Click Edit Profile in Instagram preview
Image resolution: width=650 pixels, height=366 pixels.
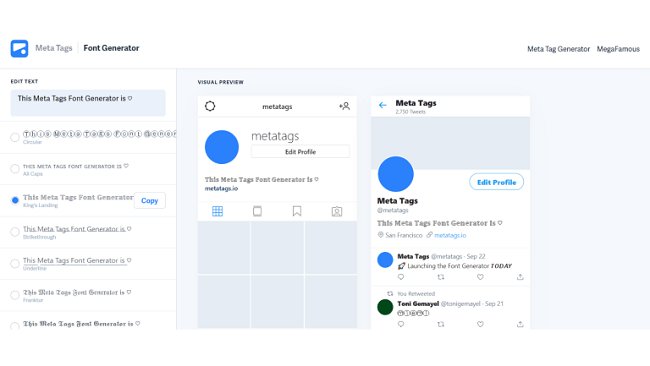pos(300,152)
